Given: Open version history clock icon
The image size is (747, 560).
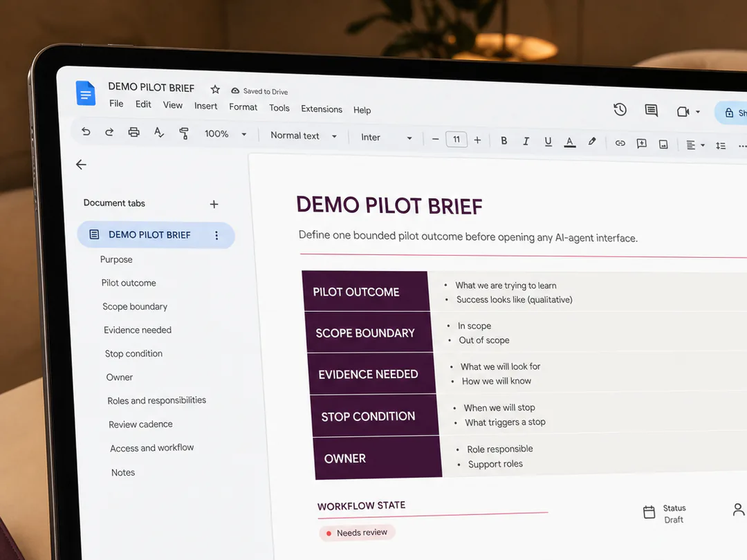Looking at the screenshot, I should [x=620, y=109].
